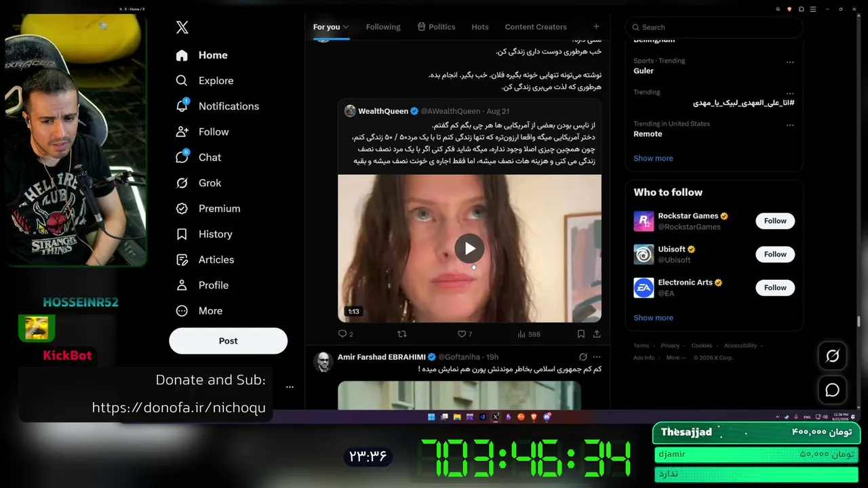Image resolution: width=868 pixels, height=488 pixels.
Task: Repost the WealthQueen video post
Action: (x=402, y=334)
